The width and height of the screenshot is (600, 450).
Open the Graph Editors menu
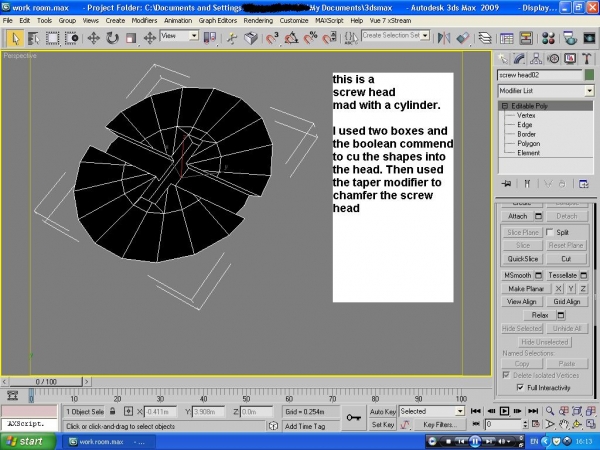coord(217,21)
